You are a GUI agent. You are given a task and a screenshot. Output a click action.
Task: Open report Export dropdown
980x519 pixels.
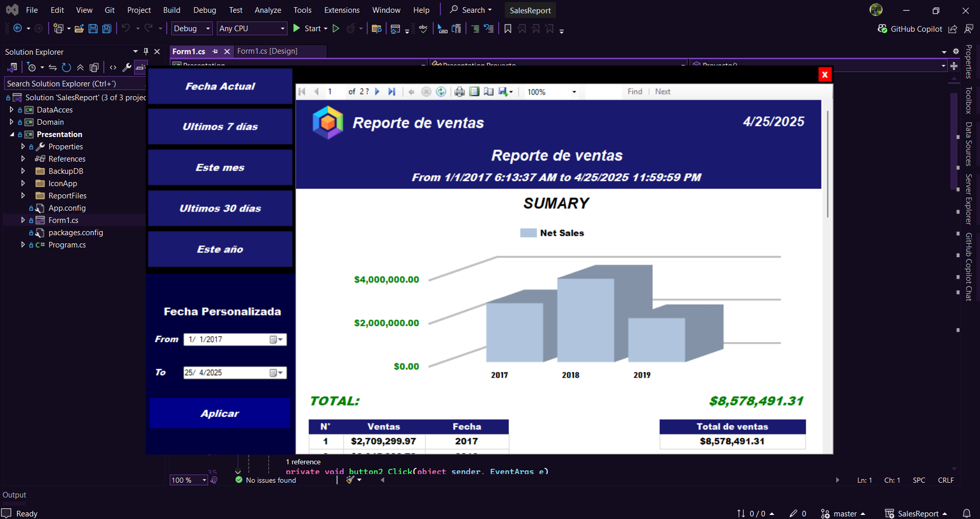(x=506, y=92)
